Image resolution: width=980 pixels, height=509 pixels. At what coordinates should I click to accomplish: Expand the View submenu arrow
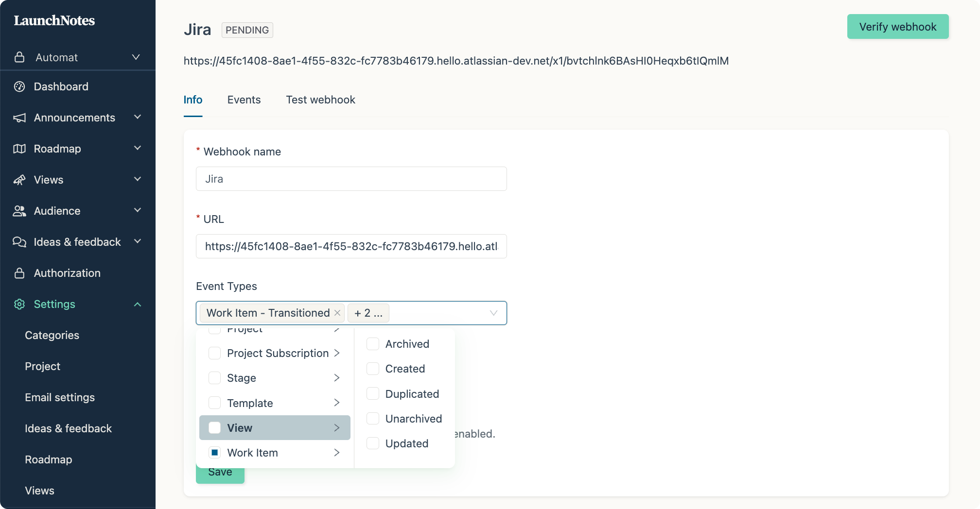pos(337,428)
